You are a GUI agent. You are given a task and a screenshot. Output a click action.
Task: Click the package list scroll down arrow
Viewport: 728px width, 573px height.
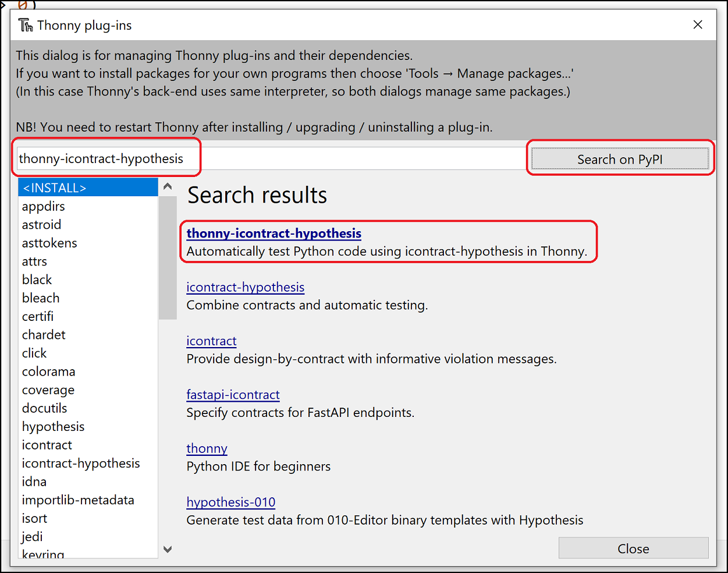click(x=168, y=549)
